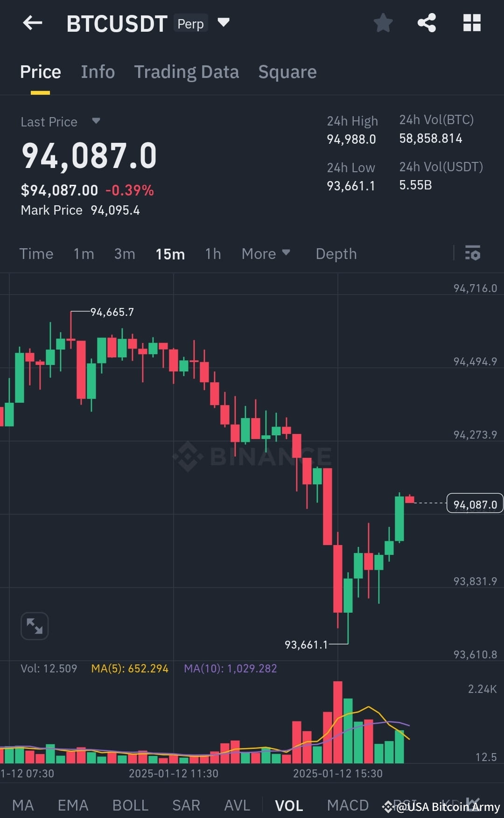Expand chart to fullscreen mode

click(34, 626)
